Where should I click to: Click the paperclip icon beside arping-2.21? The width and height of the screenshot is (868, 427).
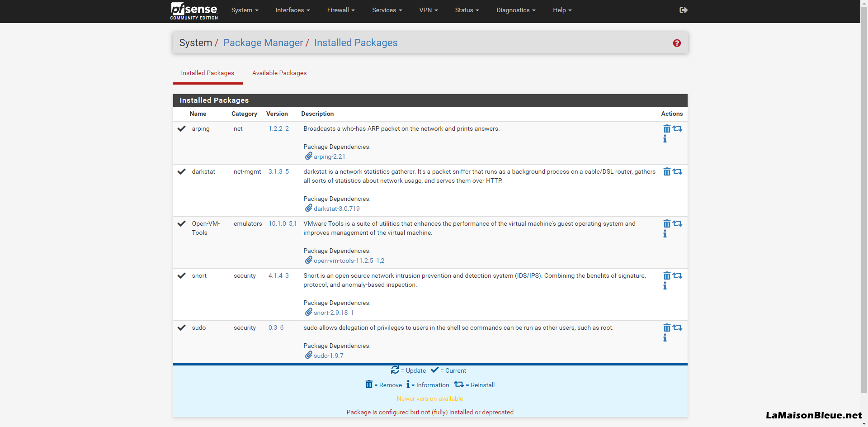[308, 156]
